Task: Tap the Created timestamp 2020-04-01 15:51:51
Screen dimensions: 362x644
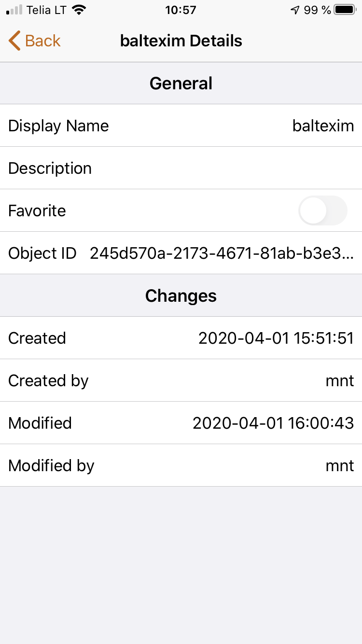Action: coord(276,338)
